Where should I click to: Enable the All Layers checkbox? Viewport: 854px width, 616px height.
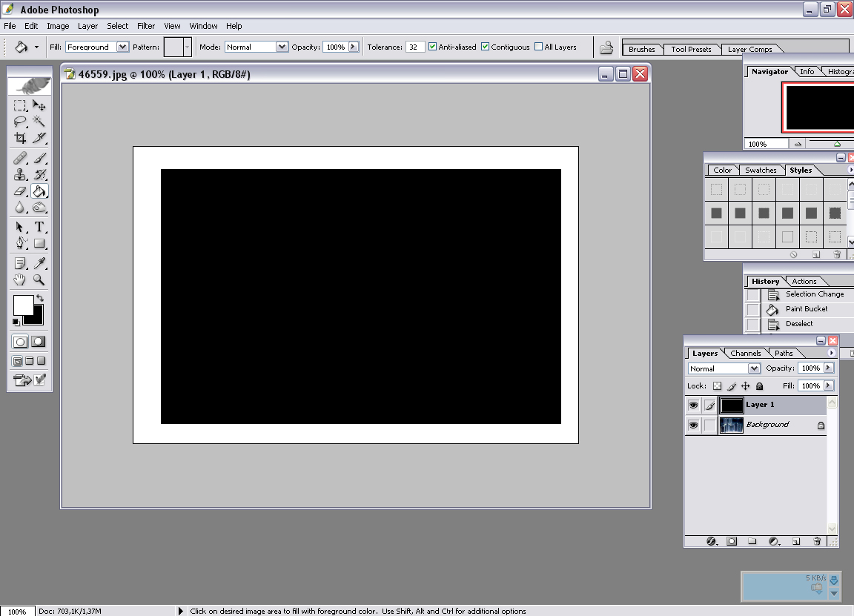pos(539,47)
